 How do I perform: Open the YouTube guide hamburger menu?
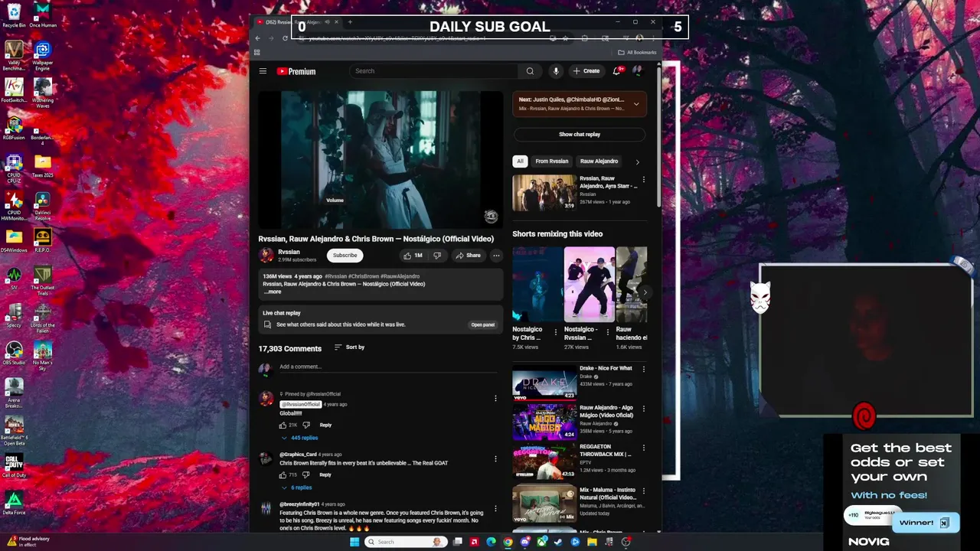tap(263, 71)
